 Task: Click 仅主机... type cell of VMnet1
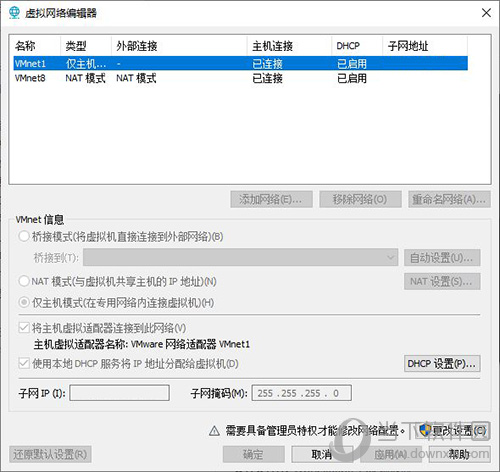pyautogui.click(x=86, y=63)
